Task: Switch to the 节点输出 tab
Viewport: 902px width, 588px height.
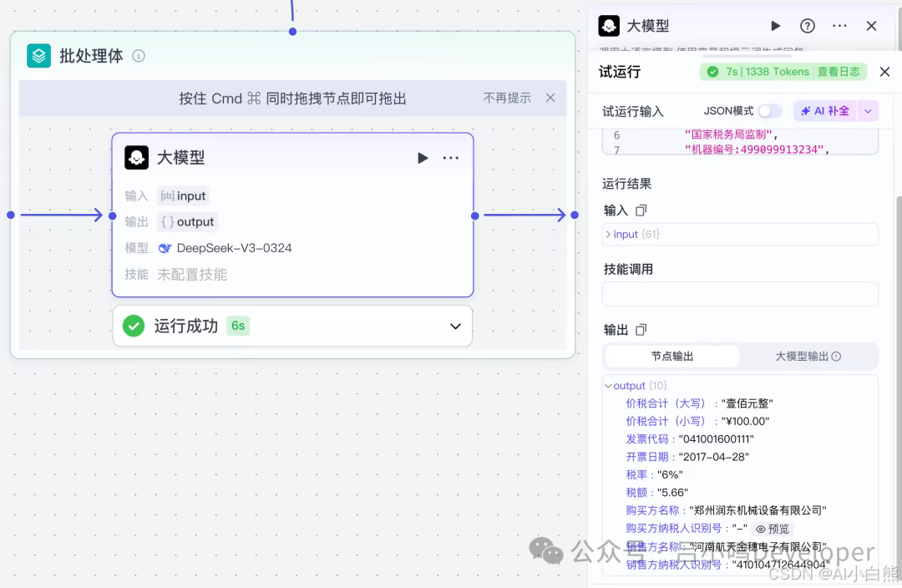Action: coord(671,356)
